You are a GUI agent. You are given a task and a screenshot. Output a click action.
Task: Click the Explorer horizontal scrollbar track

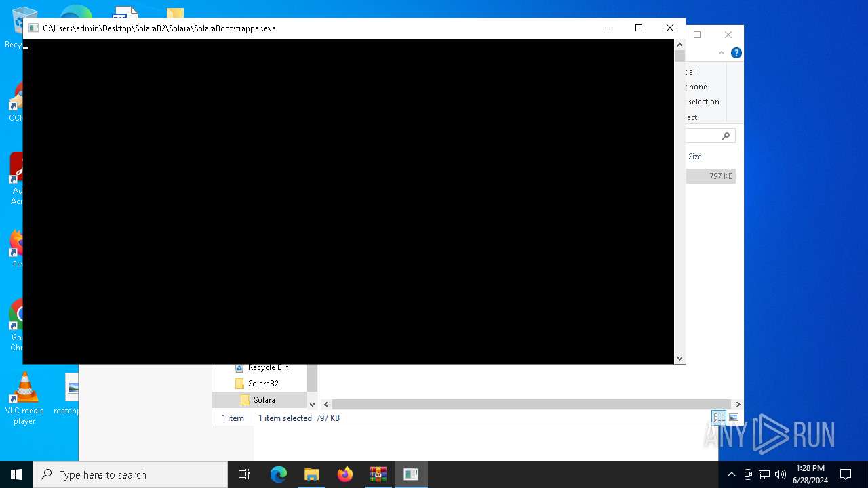[531, 405]
